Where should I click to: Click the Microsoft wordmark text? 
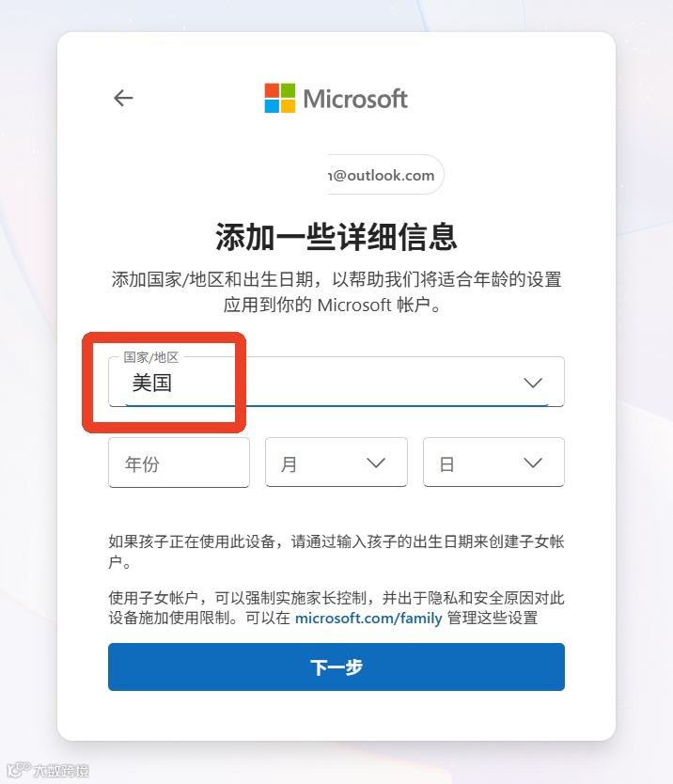pyautogui.click(x=355, y=99)
